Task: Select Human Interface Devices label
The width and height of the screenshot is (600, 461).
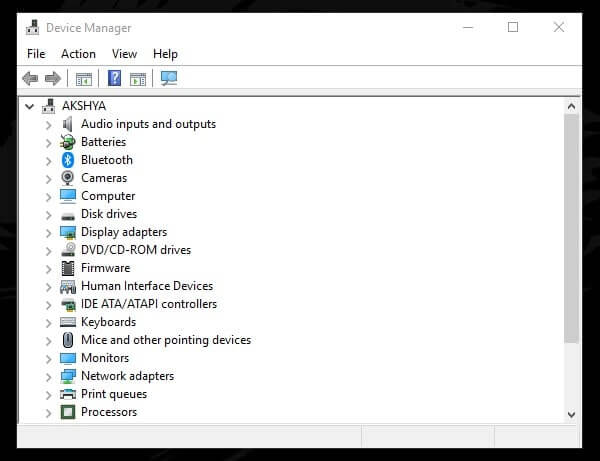Action: (147, 286)
